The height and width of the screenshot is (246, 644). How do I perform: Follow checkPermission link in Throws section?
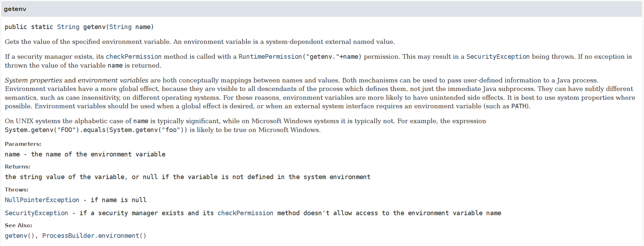pyautogui.click(x=245, y=213)
